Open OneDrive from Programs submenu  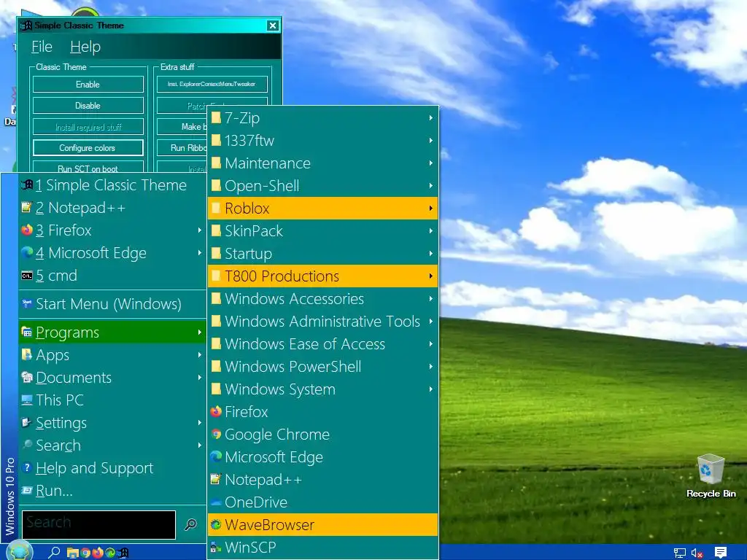tap(323, 502)
